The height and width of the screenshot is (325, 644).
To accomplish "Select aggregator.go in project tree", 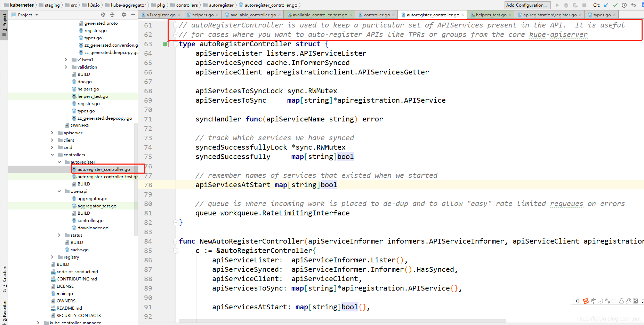I will 92,199.
